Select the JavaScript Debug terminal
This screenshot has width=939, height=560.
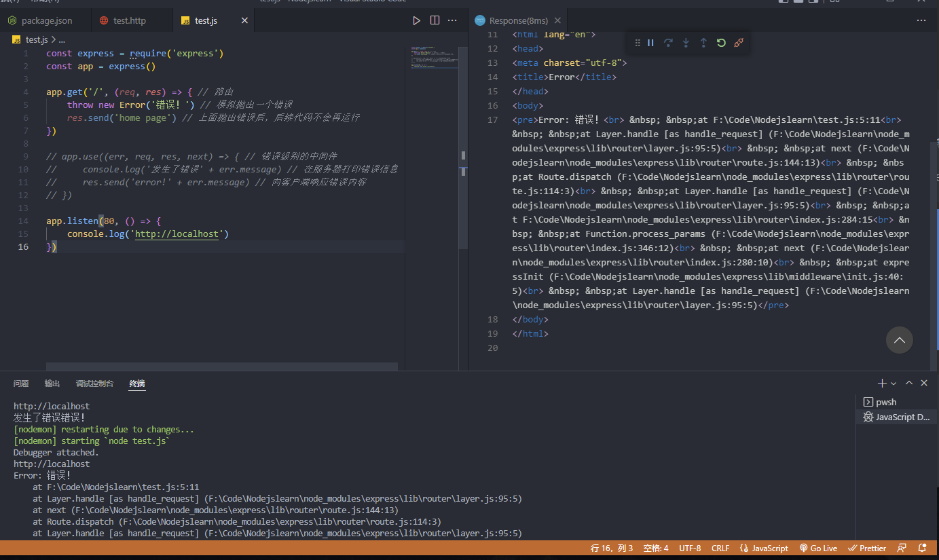click(x=896, y=417)
